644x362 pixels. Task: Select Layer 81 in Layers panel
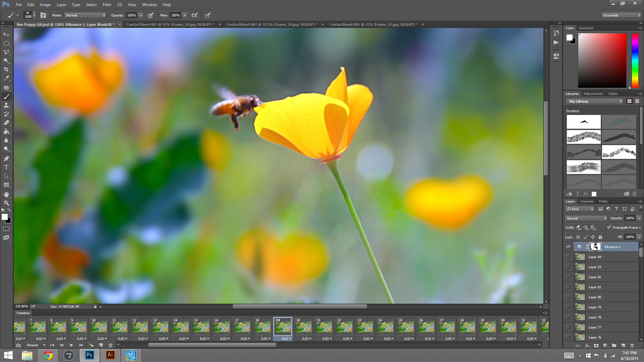pyautogui.click(x=606, y=287)
